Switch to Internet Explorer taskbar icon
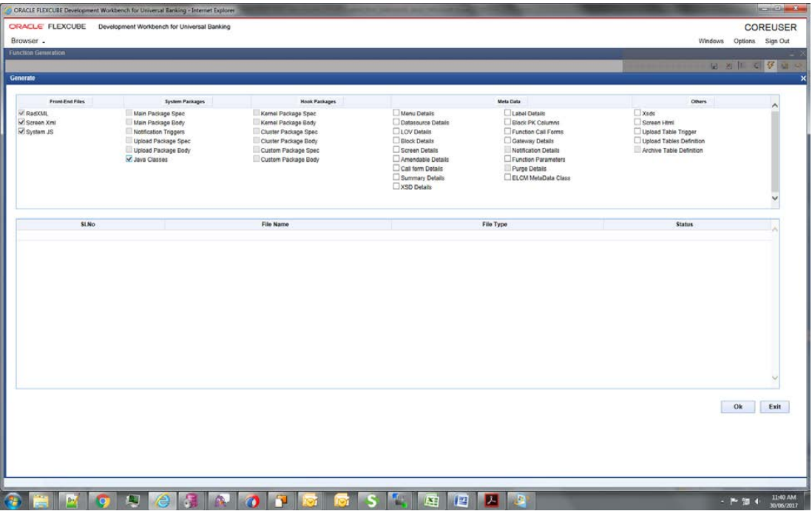This screenshot has width=812, height=511. point(163,501)
